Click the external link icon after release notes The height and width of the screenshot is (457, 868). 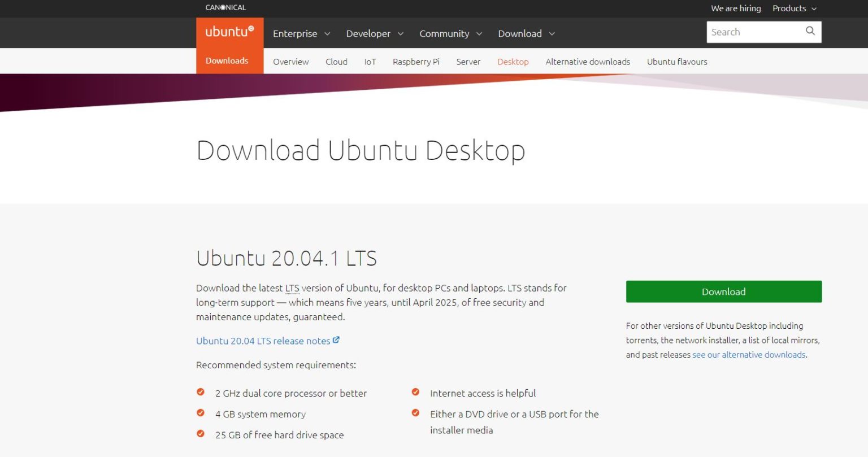336,340
